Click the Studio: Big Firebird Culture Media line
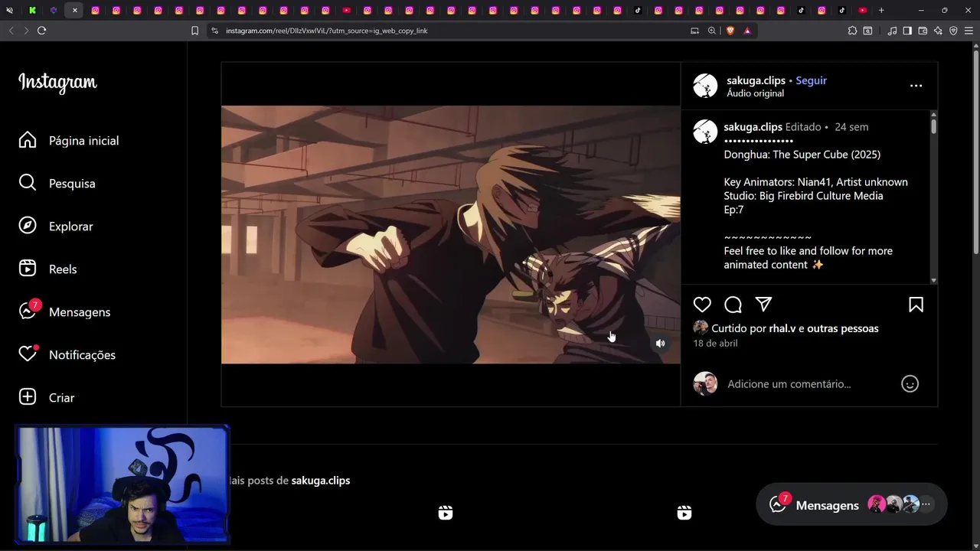 tap(803, 196)
